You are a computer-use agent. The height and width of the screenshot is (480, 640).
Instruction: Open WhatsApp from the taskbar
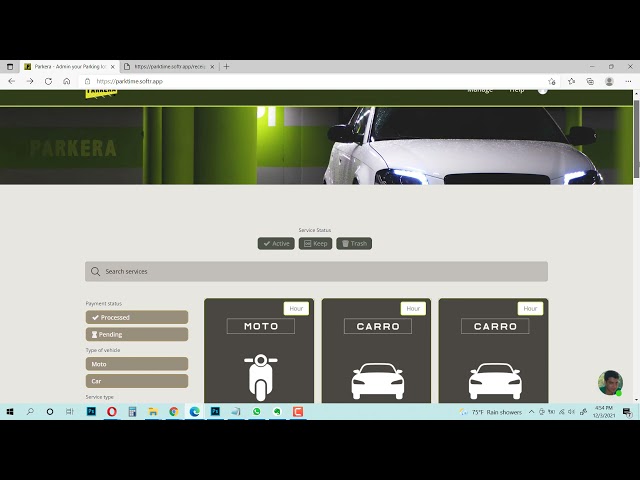point(257,411)
